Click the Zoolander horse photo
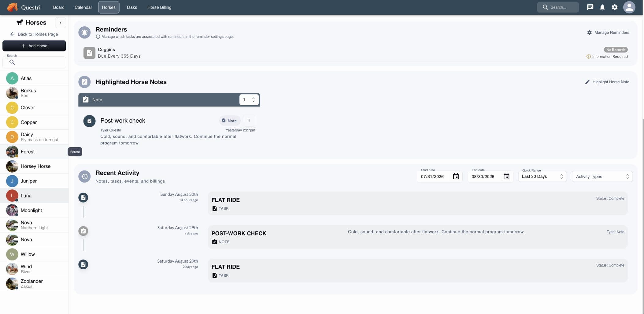644x314 pixels. coord(12,284)
